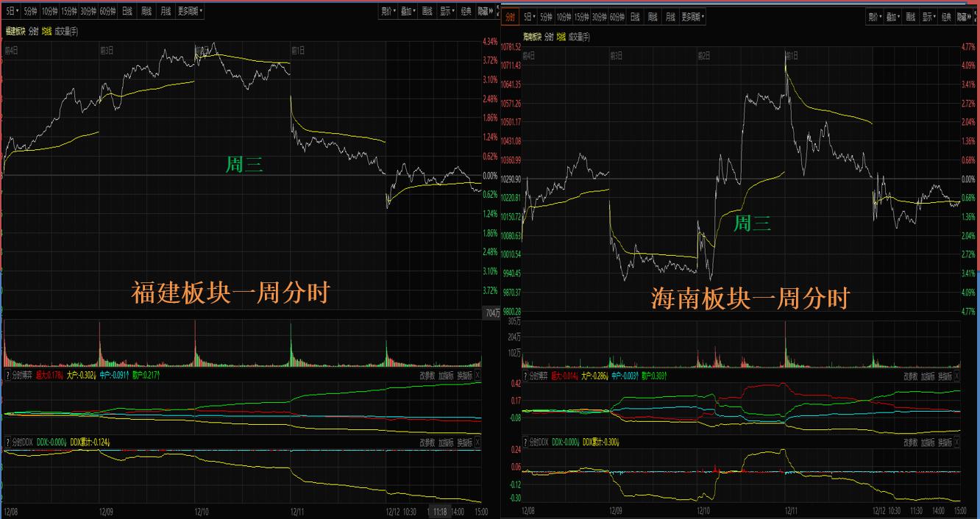Viewport: 980px width, 519px height.
Task: Select 10分钟 period in the Fujian chart
Action: (49, 12)
